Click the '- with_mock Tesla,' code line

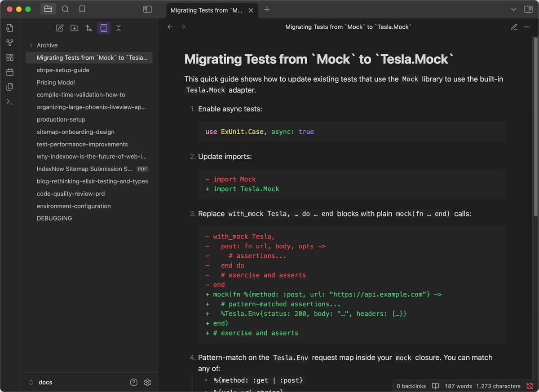[x=240, y=237]
